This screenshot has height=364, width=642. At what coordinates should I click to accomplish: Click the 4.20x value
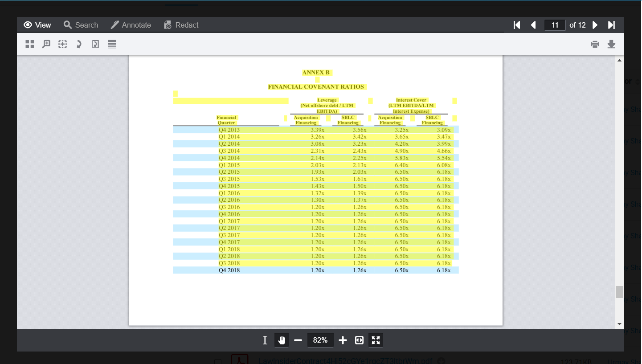[402, 144]
